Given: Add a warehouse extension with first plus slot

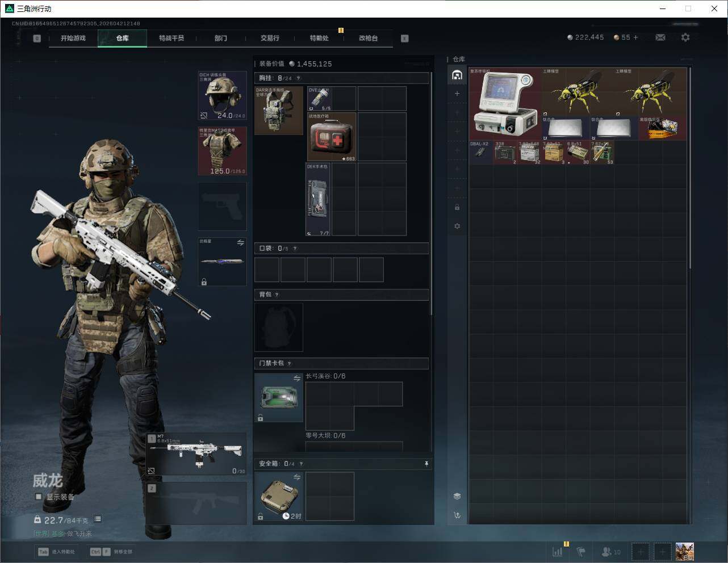Looking at the screenshot, I should point(457,94).
